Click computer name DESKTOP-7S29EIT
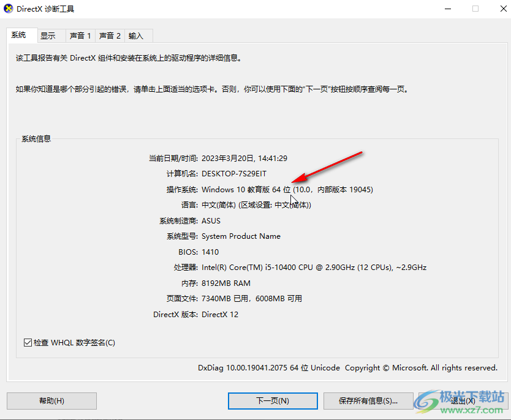511x420 pixels. [234, 174]
